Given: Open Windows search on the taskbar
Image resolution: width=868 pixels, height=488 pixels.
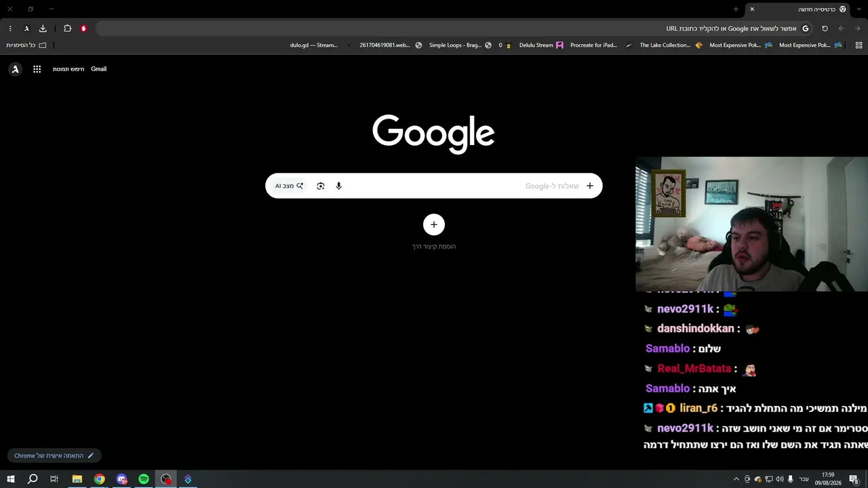Looking at the screenshot, I should click(x=33, y=479).
